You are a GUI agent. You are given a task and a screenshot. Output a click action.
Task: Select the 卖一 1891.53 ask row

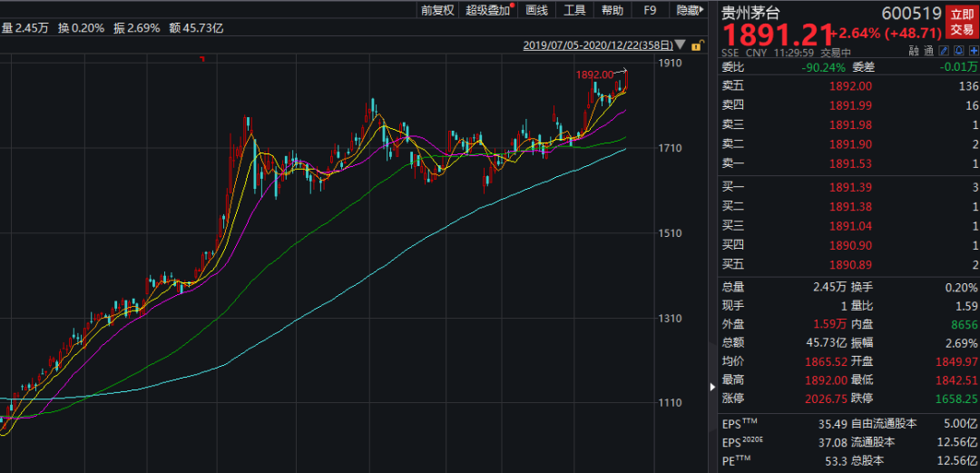(848, 163)
